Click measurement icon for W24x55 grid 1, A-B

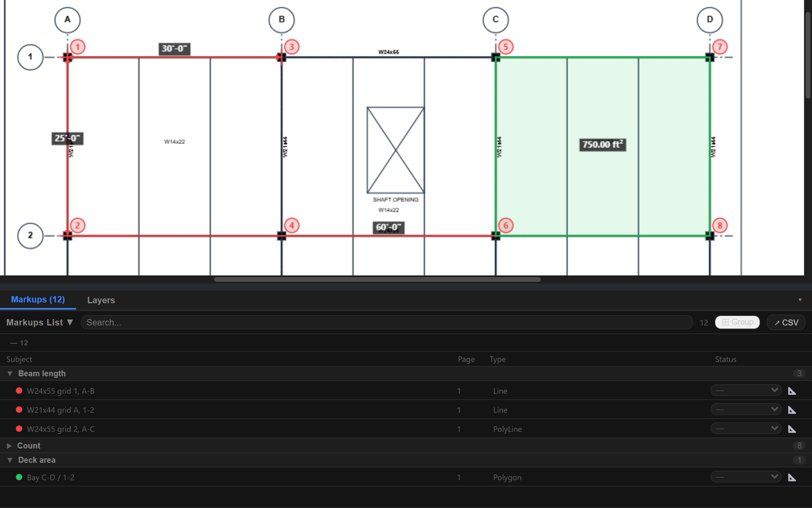coord(792,391)
